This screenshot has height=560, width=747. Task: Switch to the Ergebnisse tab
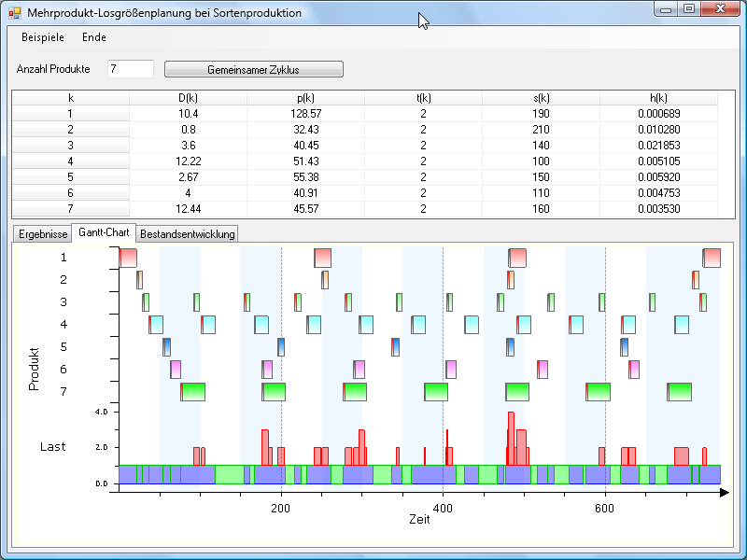[42, 233]
